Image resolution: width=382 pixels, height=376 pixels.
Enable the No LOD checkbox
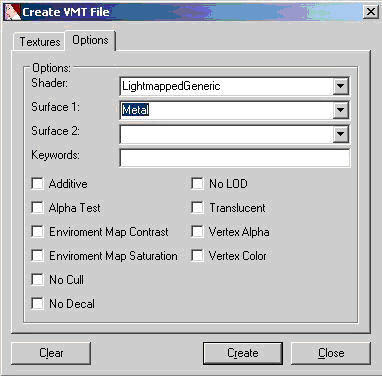point(197,184)
